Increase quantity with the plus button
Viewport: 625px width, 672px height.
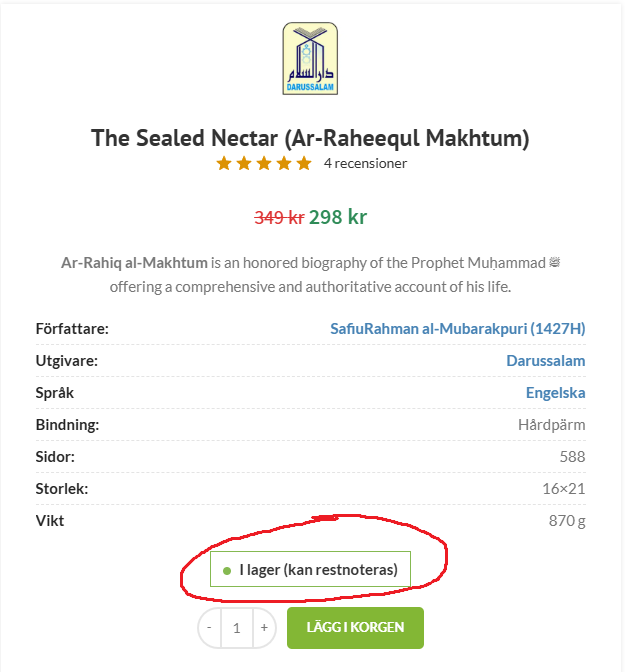(x=264, y=628)
